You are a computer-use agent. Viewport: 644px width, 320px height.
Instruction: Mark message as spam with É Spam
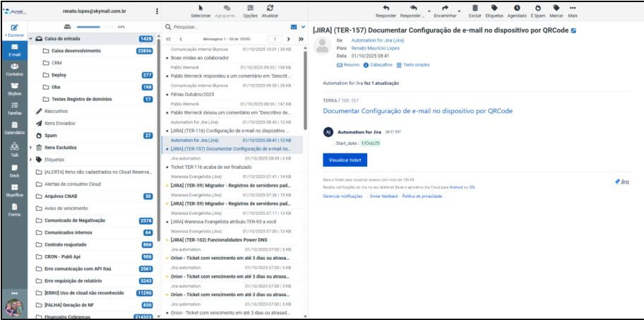[x=537, y=10]
